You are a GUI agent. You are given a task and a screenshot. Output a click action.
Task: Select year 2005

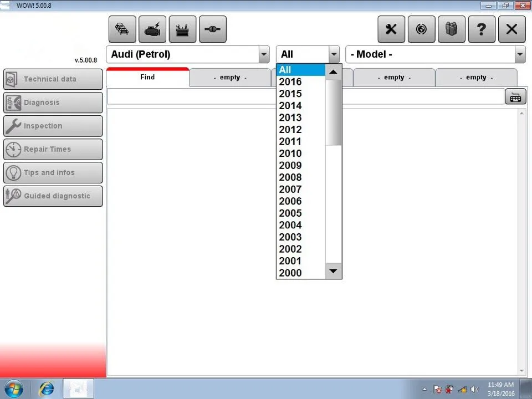click(x=300, y=213)
